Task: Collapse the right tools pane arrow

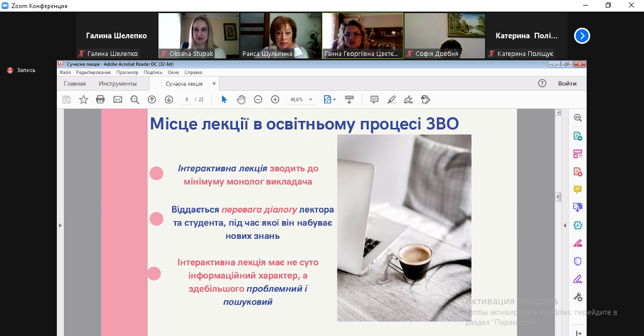Action: [x=565, y=225]
